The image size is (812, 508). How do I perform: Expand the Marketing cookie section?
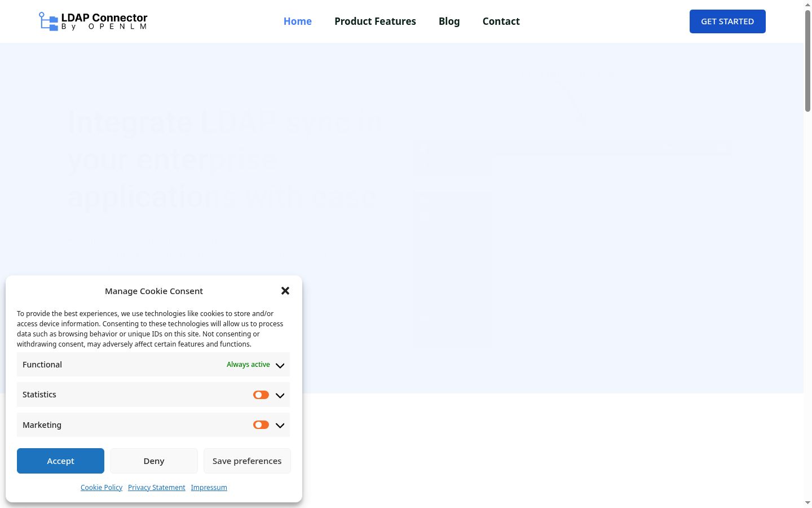point(280,426)
